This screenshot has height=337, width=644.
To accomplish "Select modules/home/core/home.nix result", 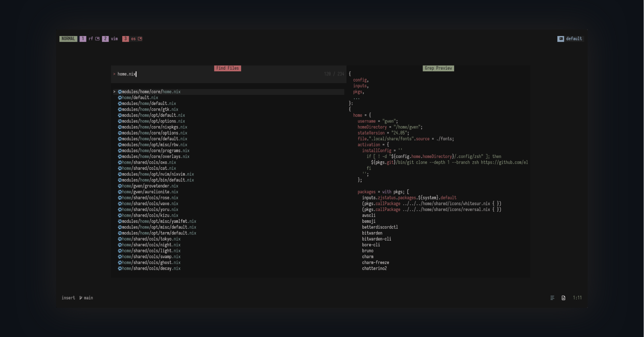I will [229, 92].
